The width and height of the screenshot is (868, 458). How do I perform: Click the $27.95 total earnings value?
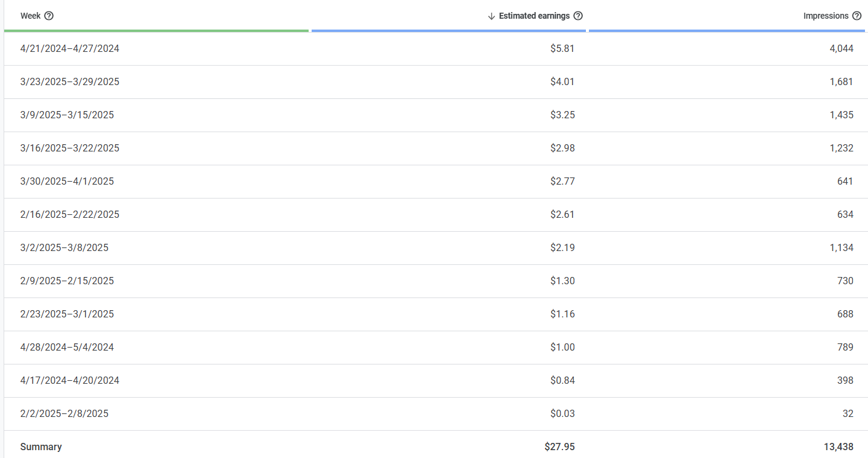click(x=561, y=447)
